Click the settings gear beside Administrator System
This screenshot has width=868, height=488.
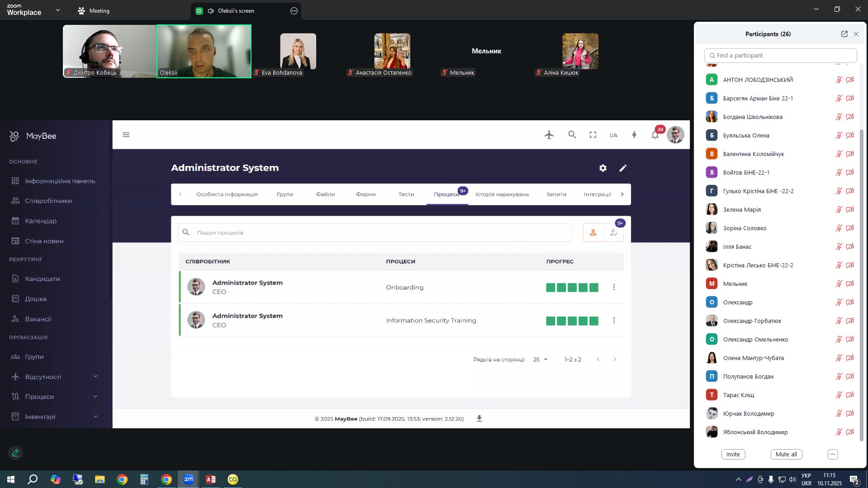pos(603,168)
